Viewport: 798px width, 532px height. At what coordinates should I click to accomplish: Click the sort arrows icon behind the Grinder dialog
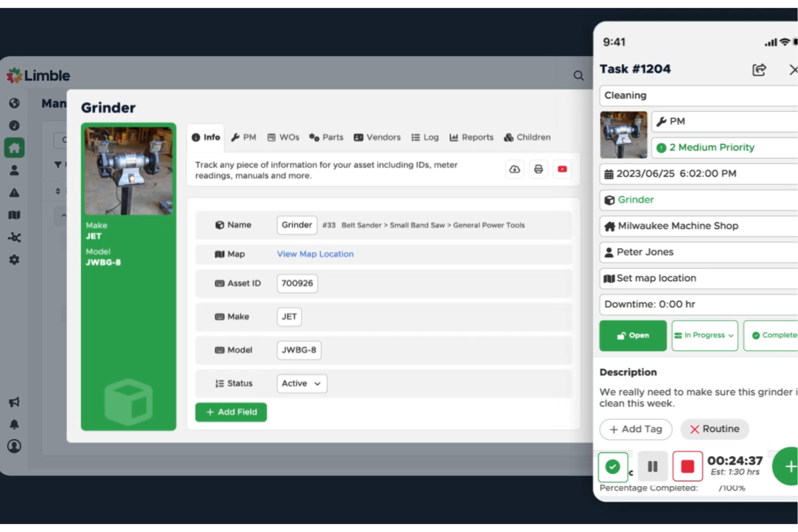[x=58, y=191]
